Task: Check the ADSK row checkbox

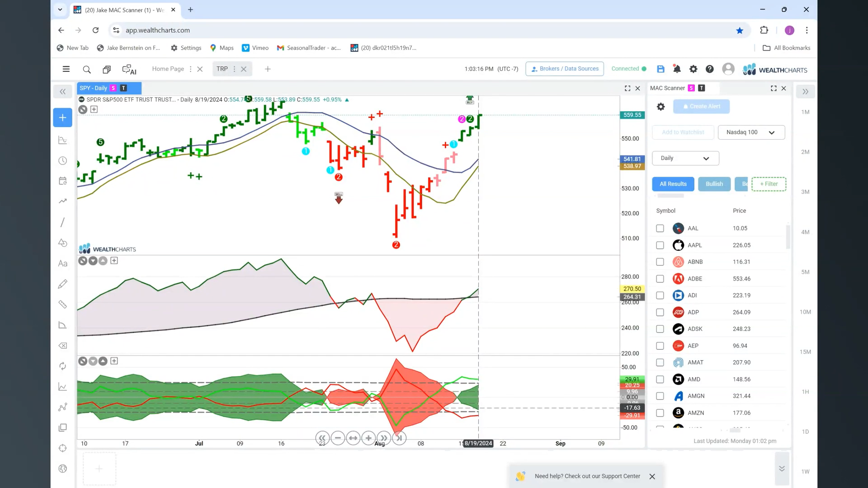Action: tap(660, 329)
